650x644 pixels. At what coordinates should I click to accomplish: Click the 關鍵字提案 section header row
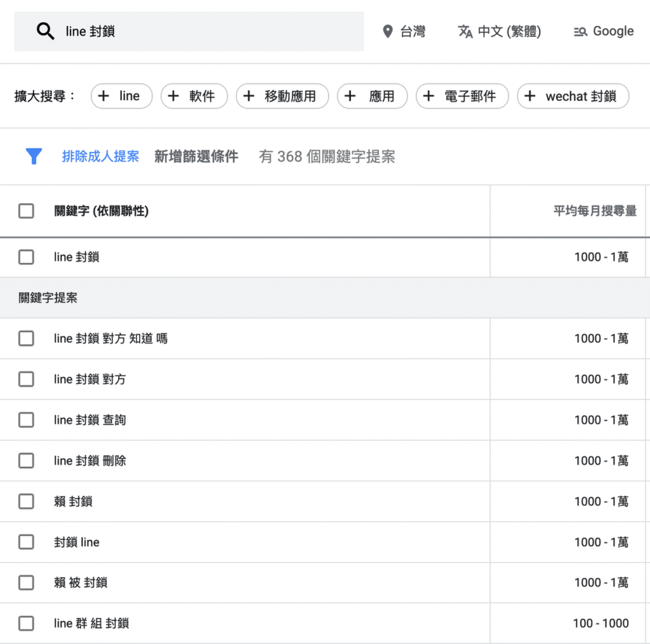click(325, 298)
